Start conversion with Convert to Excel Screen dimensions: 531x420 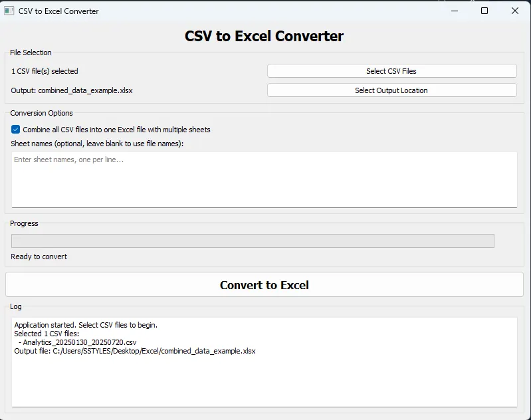pos(265,285)
